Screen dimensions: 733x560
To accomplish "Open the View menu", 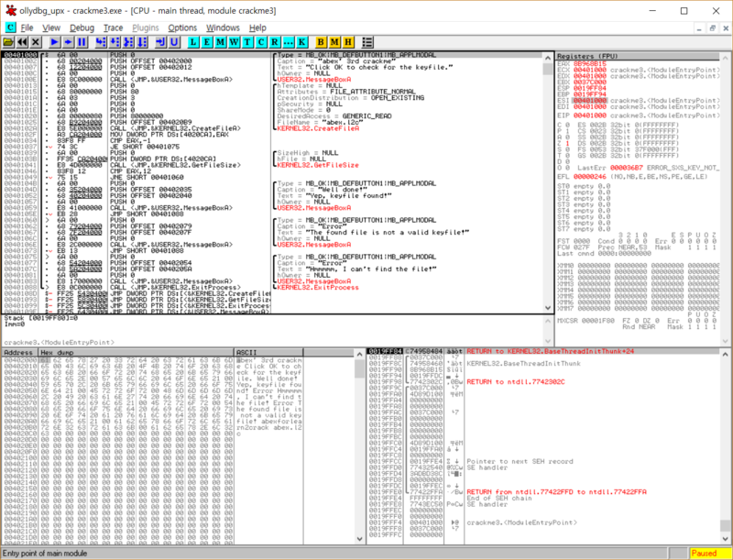I will click(x=51, y=28).
